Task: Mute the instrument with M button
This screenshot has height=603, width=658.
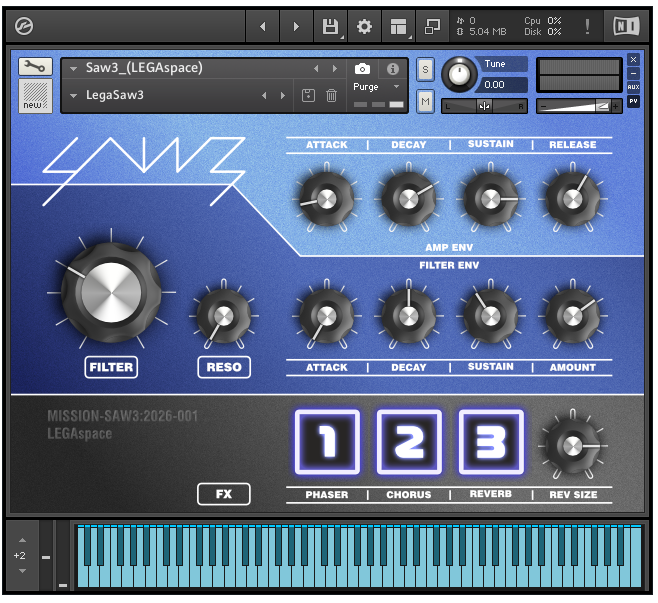Action: point(425,101)
